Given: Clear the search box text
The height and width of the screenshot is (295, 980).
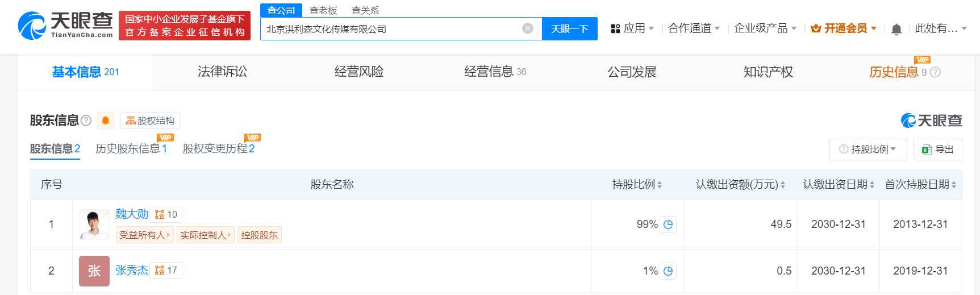Looking at the screenshot, I should tap(528, 28).
